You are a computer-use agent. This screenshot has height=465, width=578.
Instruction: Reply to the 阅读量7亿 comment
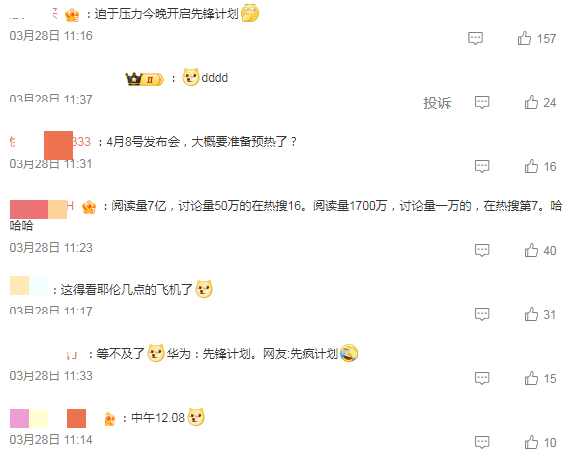coord(482,250)
